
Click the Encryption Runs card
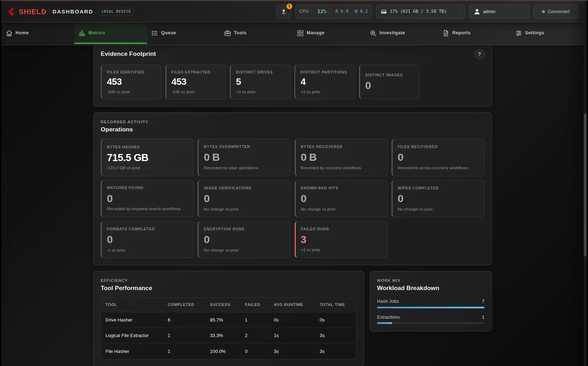(244, 240)
